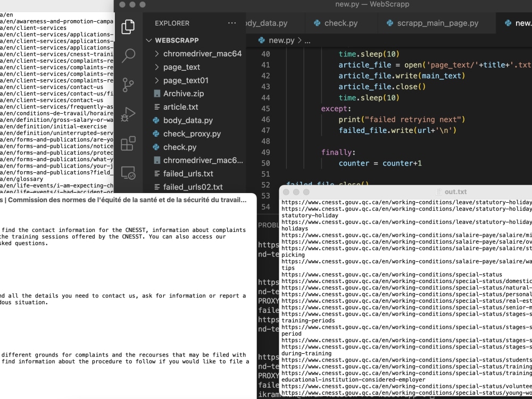The height and width of the screenshot is (399, 532).
Task: Open the Search view in activity bar
Action: (x=129, y=56)
